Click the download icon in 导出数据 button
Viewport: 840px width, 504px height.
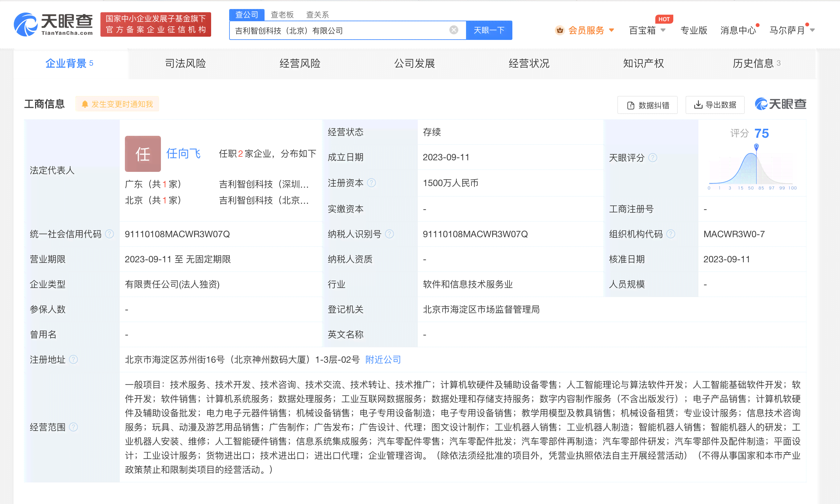tap(698, 105)
